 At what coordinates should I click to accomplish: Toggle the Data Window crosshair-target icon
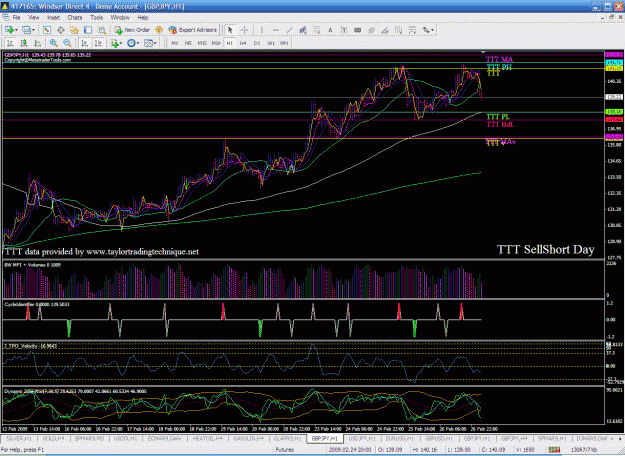(61, 30)
